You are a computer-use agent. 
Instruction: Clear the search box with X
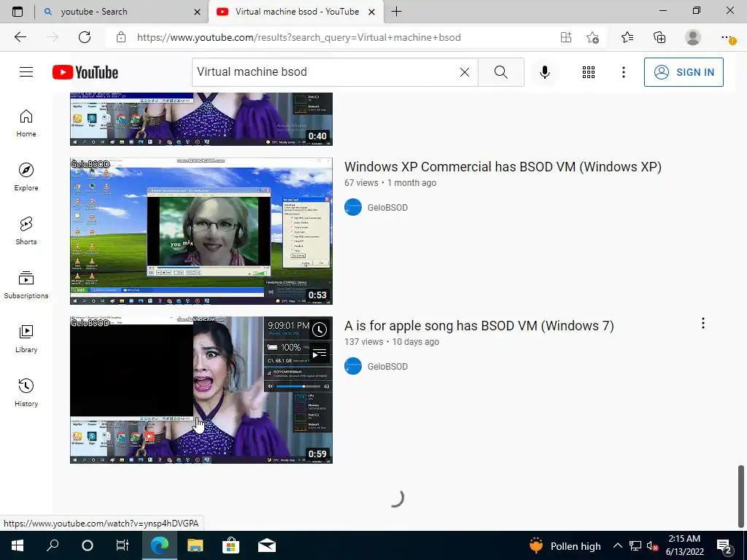click(x=465, y=72)
